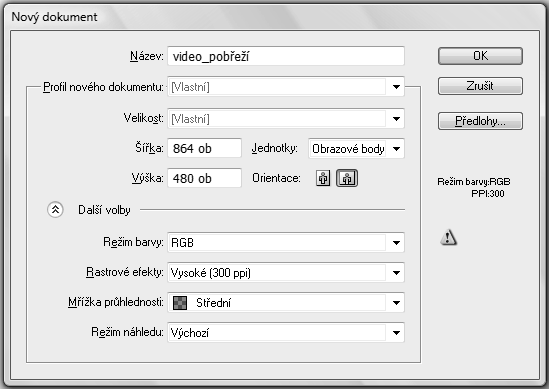Viewport: 549px width, 389px height.
Task: Click the Šířka width field
Action: tap(204, 148)
